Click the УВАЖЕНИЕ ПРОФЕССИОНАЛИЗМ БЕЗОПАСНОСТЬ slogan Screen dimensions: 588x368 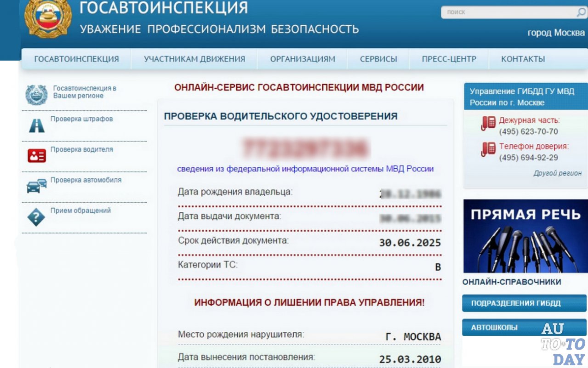coord(219,29)
